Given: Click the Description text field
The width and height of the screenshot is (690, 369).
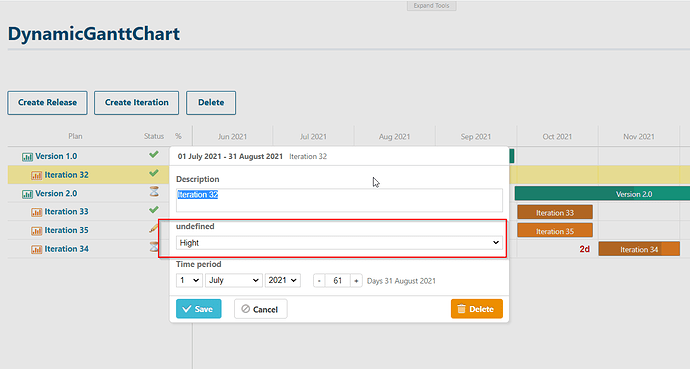Looking at the screenshot, I should click(339, 200).
